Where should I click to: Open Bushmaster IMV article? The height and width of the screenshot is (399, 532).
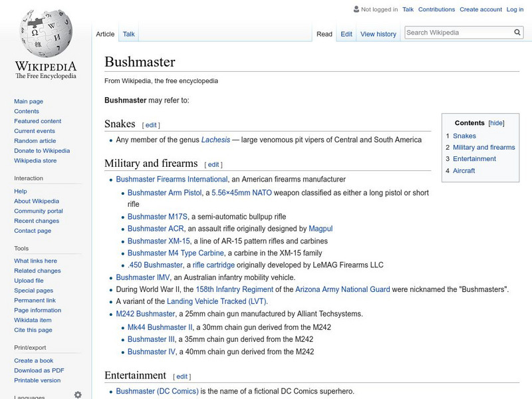pyautogui.click(x=143, y=277)
